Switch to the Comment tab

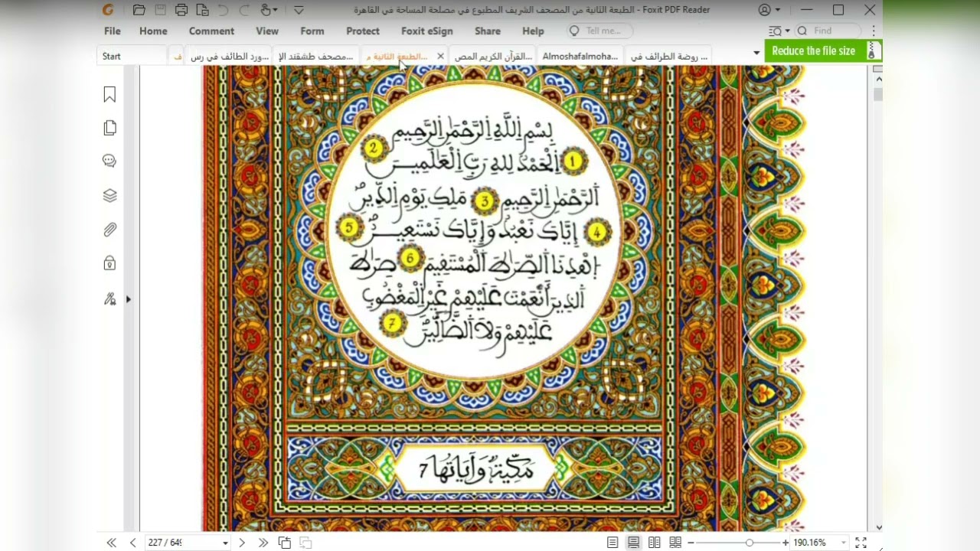pyautogui.click(x=211, y=31)
